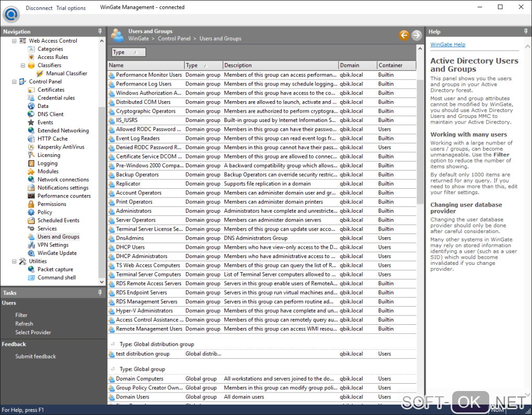Click the group list scroll up arrow
532x415 pixels.
[x=420, y=49]
